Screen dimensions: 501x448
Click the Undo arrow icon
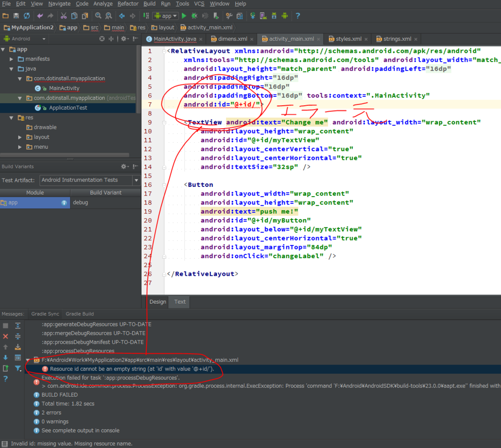[40, 16]
